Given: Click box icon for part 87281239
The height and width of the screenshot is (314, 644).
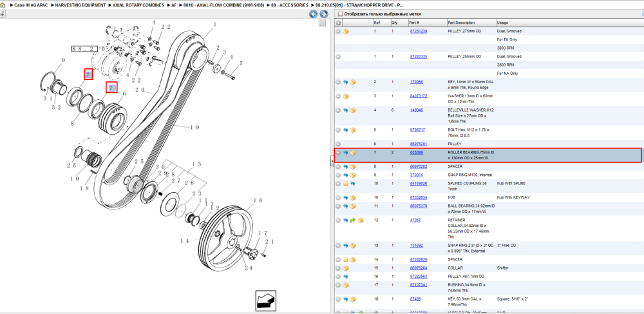Looking at the screenshot, I should 346,31.
